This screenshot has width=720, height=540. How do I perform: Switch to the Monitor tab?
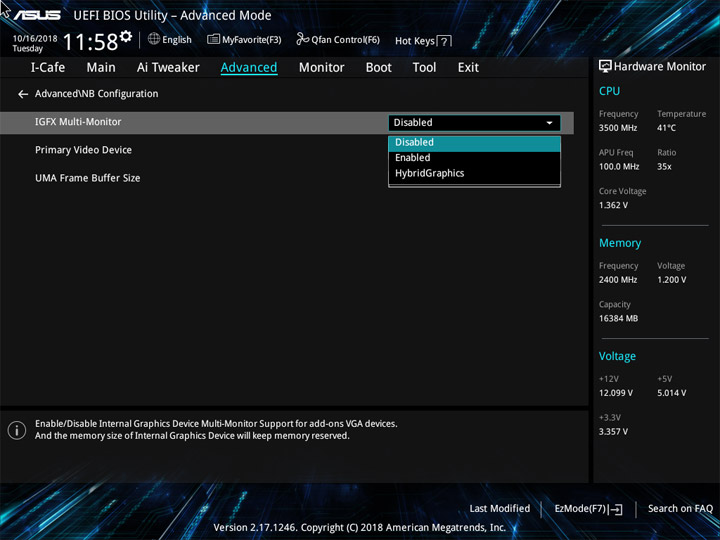pos(321,68)
